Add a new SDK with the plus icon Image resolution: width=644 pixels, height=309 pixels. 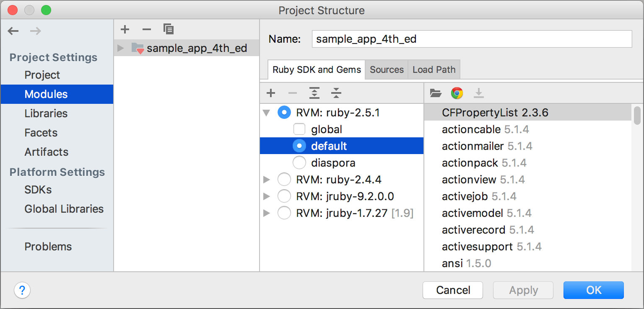tap(270, 93)
